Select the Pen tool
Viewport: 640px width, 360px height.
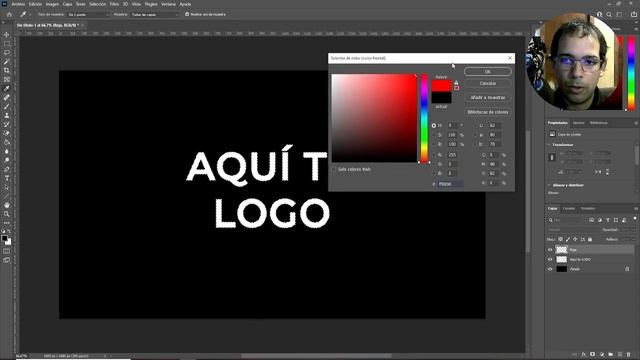pos(7,169)
